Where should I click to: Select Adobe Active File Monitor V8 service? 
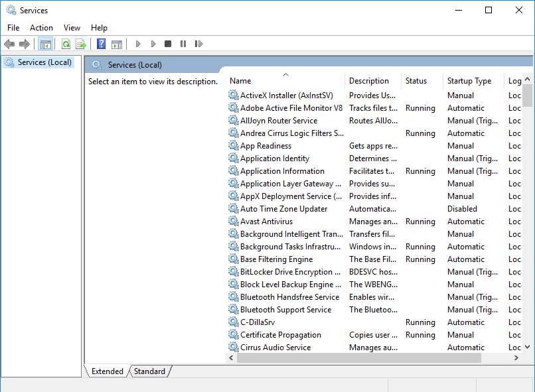(x=374, y=107)
